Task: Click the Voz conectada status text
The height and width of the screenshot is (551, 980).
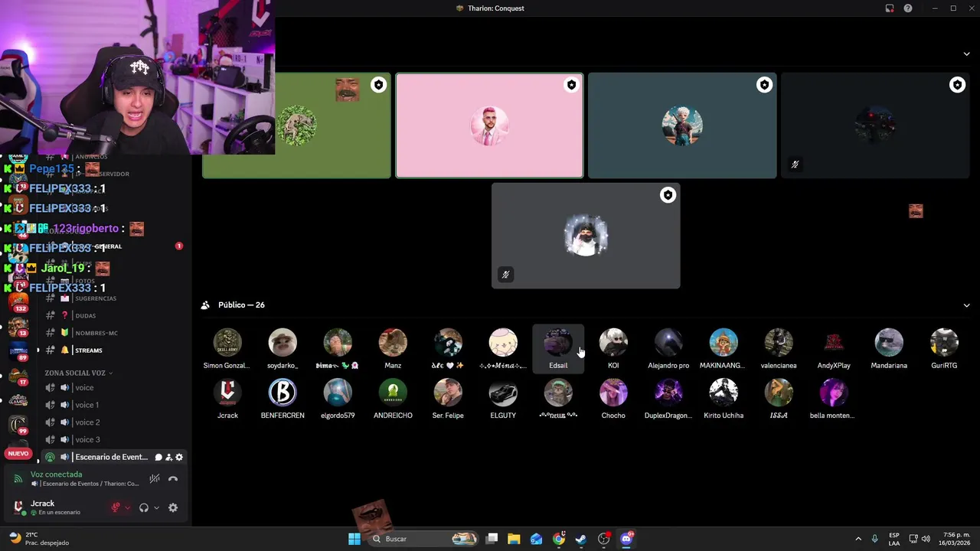Action: [56, 474]
